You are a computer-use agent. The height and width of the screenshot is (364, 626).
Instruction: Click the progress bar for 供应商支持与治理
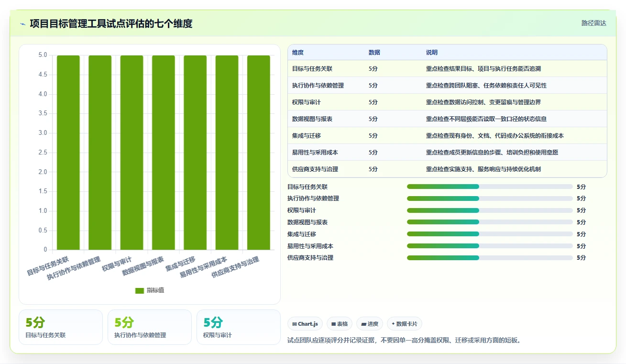pyautogui.click(x=490, y=258)
